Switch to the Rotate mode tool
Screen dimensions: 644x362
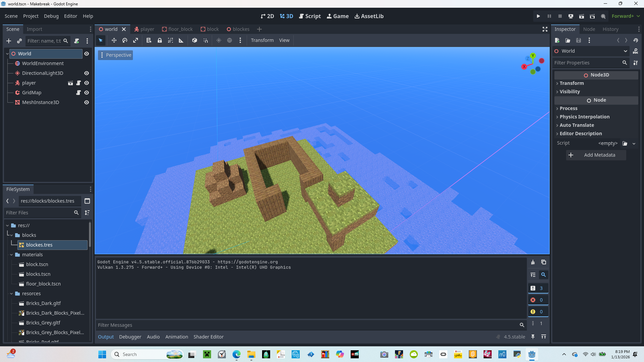tap(125, 40)
